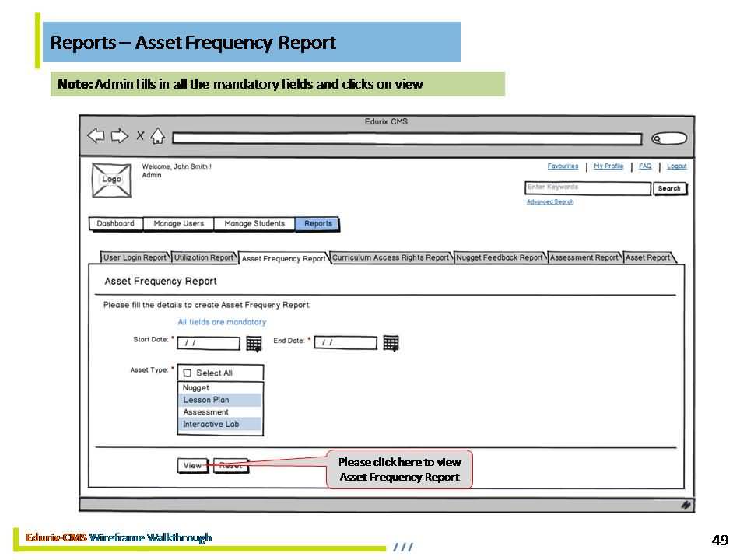Image resolution: width=747 pixels, height=560 pixels.
Task: Switch to the Utilization Report tab
Action: 203,257
